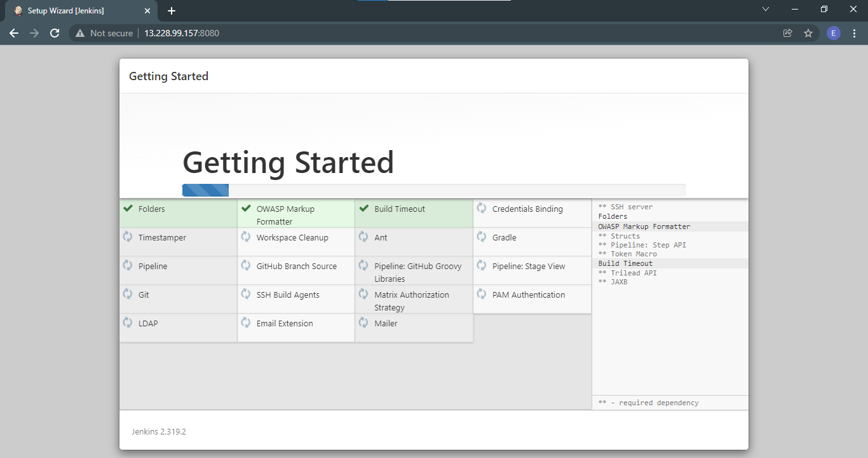This screenshot has width=868, height=458.
Task: Click the Jenkins 2.319.2 version text
Action: (x=159, y=431)
